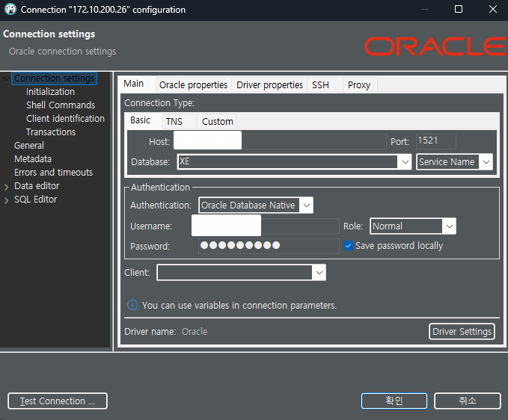Screen dimensions: 508x420
Task: Toggle Save password locally checkbox
Action: tap(348, 246)
